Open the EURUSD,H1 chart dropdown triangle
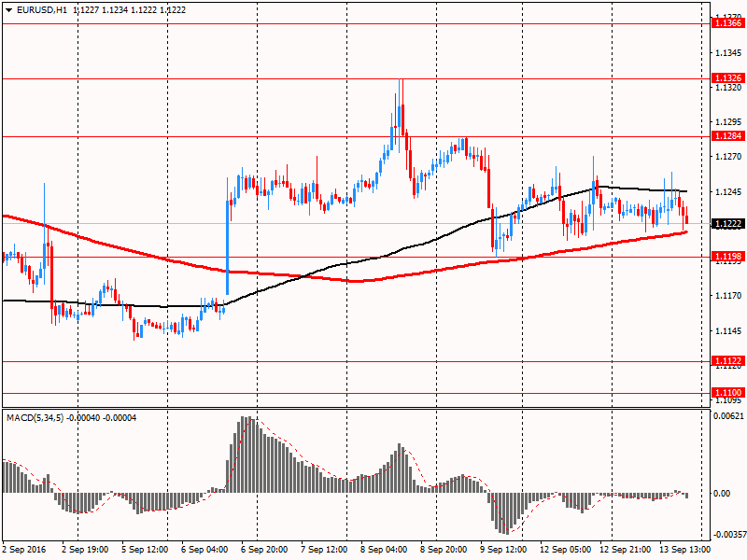This screenshot has height=560, width=747. point(9,10)
